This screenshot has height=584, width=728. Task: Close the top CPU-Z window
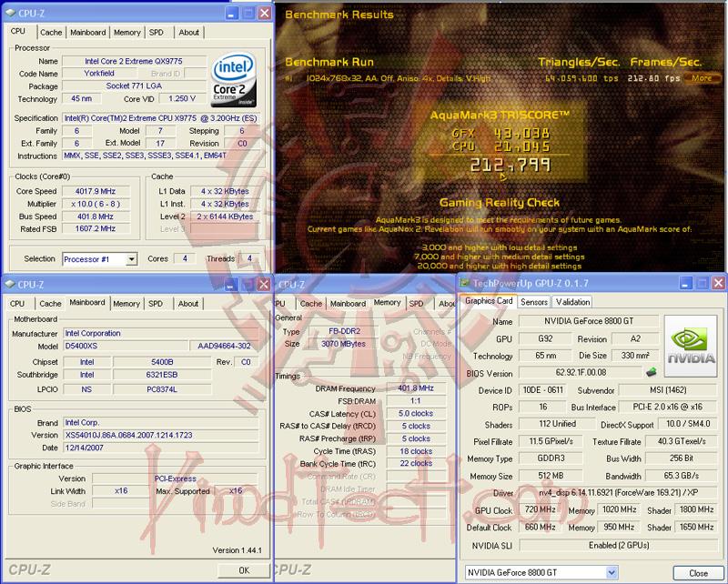click(264, 13)
